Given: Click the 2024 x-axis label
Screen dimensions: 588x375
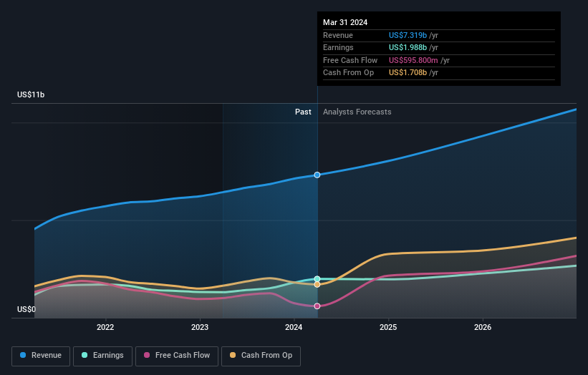Looking at the screenshot, I should (x=294, y=327).
